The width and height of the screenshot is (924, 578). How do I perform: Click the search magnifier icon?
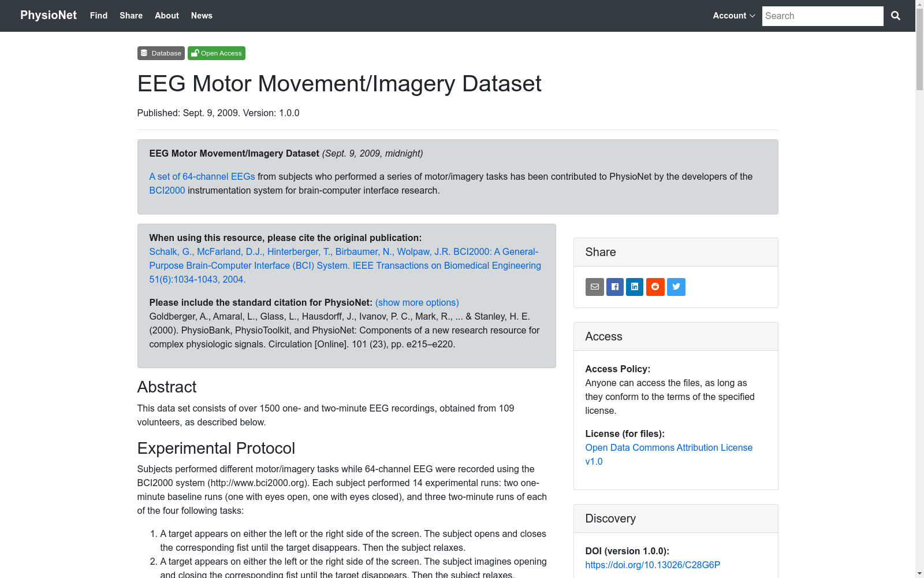896,16
